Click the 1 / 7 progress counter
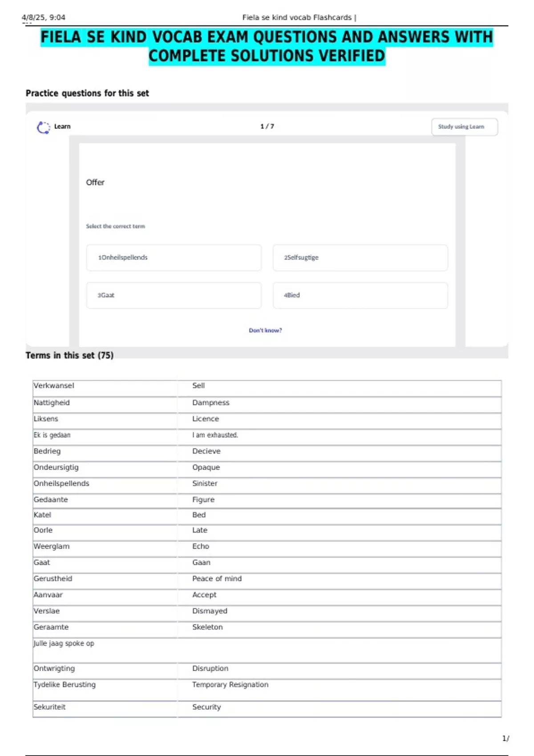 click(x=267, y=126)
